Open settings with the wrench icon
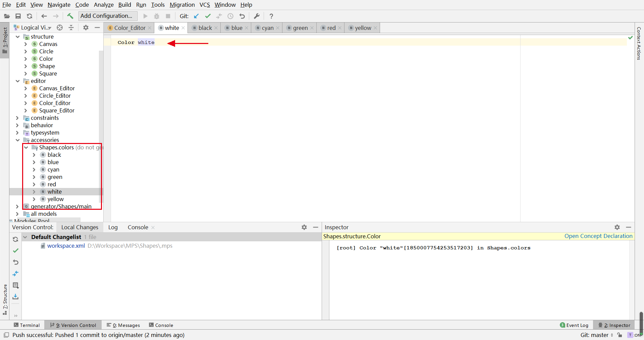This screenshot has height=340, width=644. (257, 16)
